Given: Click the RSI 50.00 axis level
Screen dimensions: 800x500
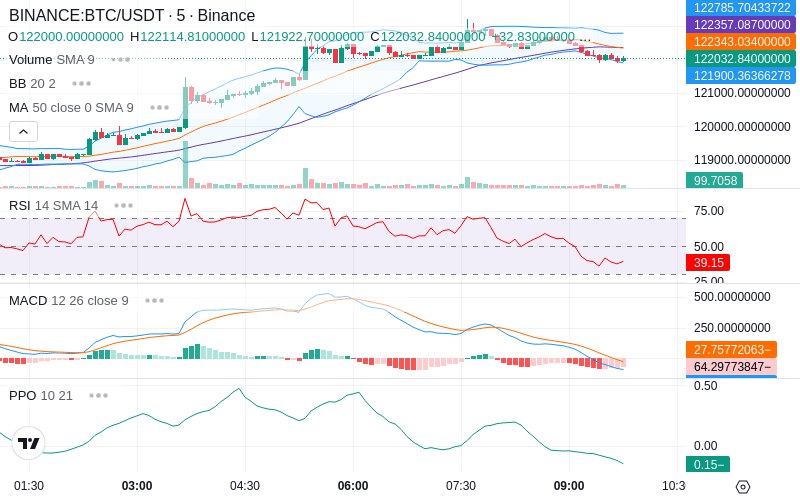Looking at the screenshot, I should coord(709,247).
